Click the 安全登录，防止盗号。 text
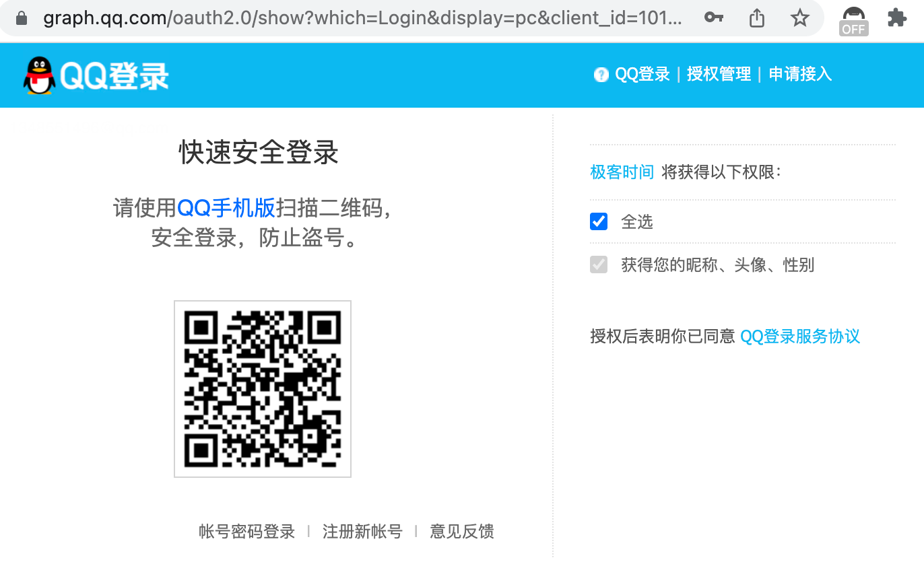This screenshot has width=924, height=564. [254, 238]
